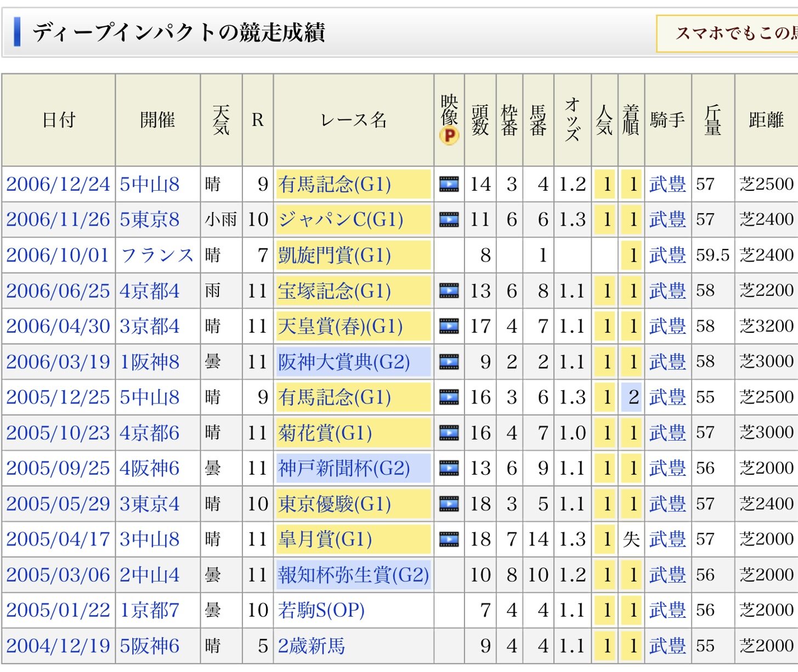
Task: Watch video for 菊花賞(G1) race
Action: click(x=449, y=433)
